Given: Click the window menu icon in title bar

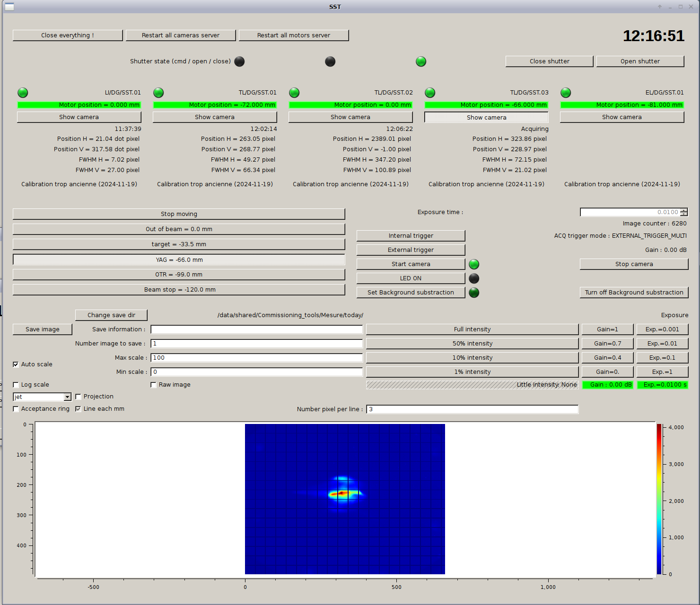Looking at the screenshot, I should click(9, 7).
